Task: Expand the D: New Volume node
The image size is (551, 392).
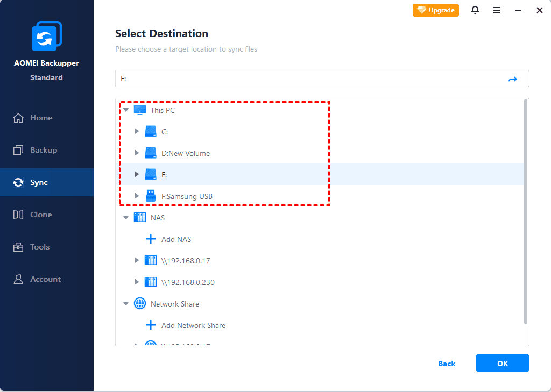Action: [137, 153]
